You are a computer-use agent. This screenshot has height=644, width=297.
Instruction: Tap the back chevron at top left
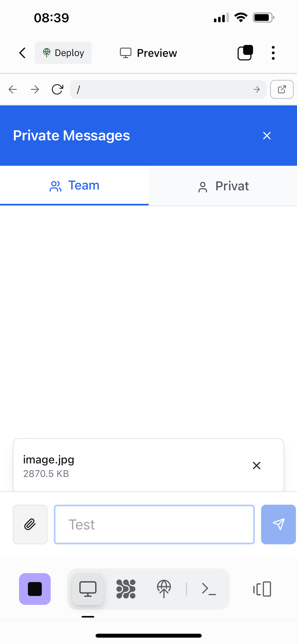coord(23,53)
